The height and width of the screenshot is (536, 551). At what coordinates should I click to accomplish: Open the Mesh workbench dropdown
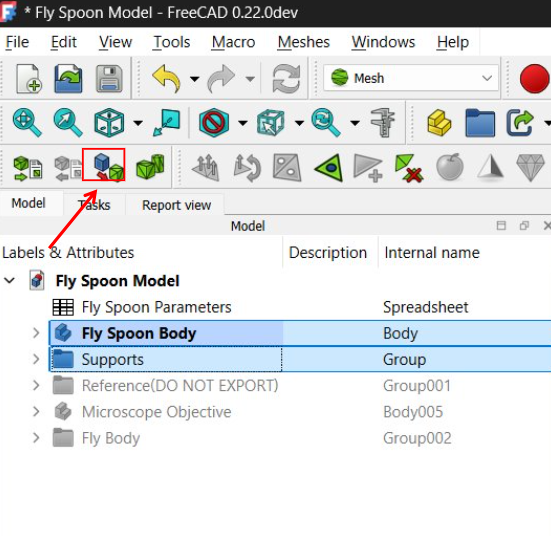pyautogui.click(x=411, y=78)
